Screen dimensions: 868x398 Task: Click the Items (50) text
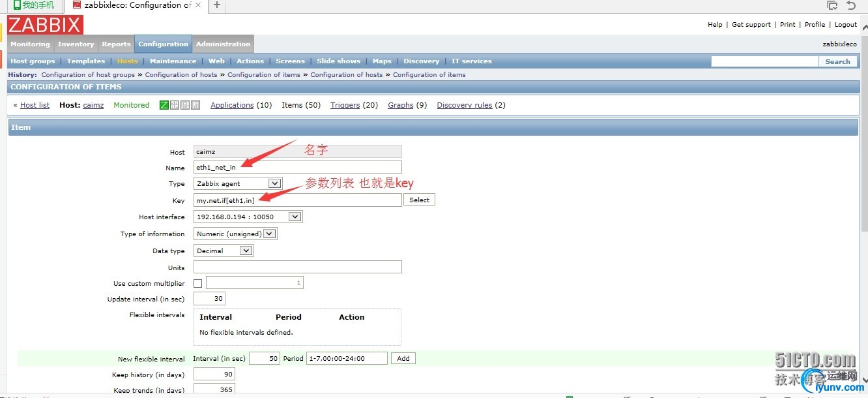[301, 105]
